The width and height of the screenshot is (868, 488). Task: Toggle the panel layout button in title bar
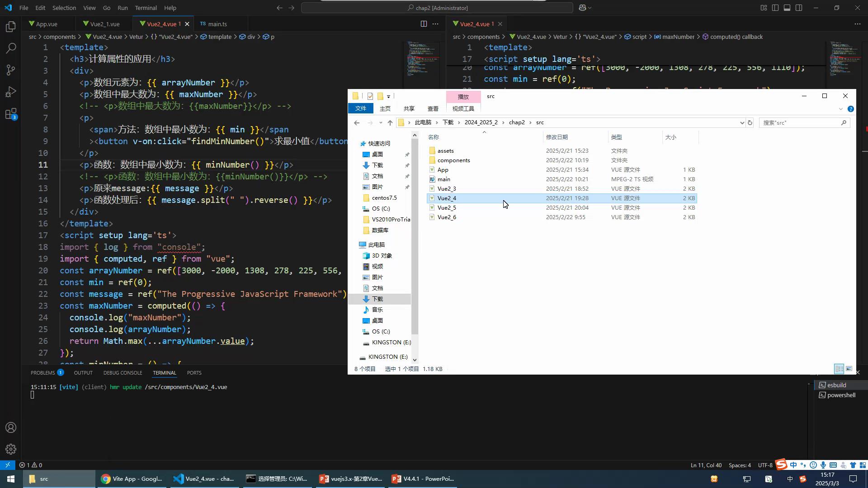(787, 8)
